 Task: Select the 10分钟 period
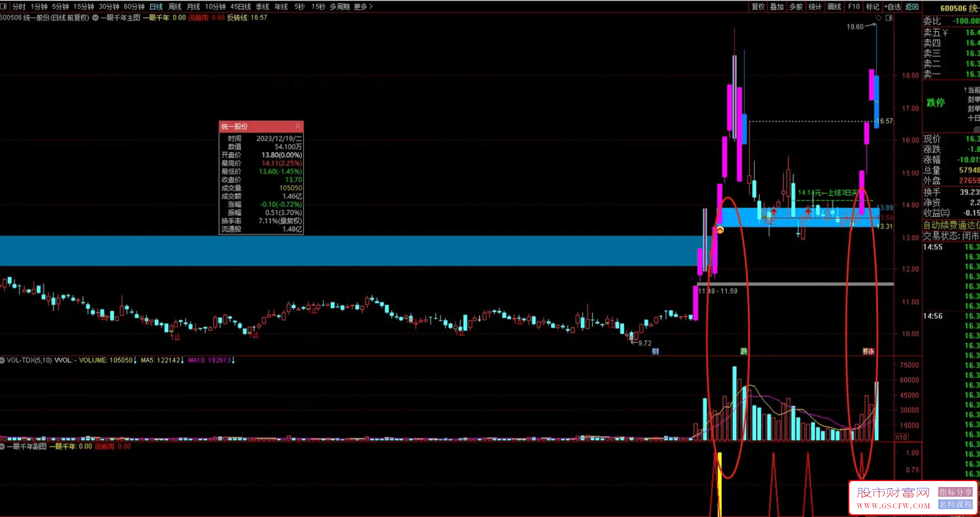[x=215, y=7]
